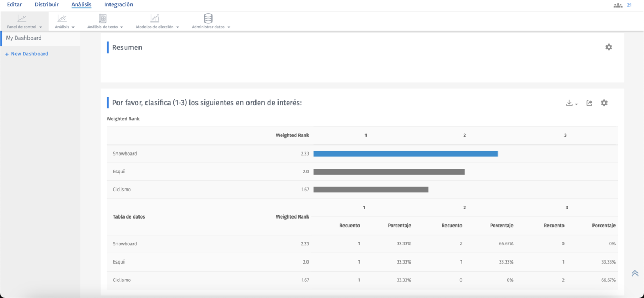Screen dimensions: 644x298
Task: Open the Distribuir tab
Action: tap(47, 5)
